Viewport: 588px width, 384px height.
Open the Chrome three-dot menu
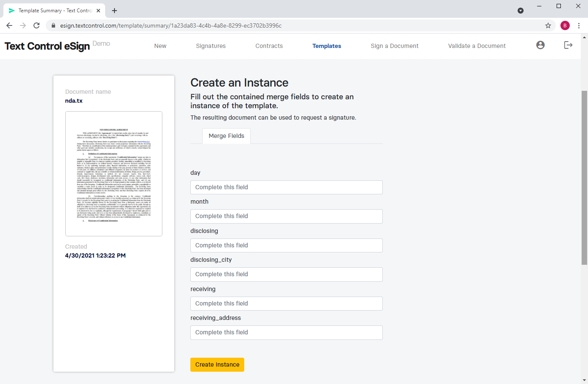[x=579, y=25]
